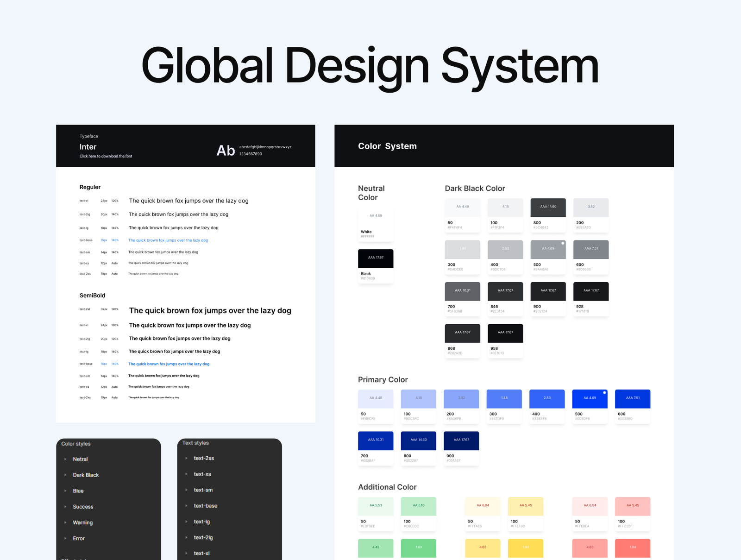This screenshot has width=741, height=560.
Task: Click the blue Regular text-base sample sentence
Action: (x=168, y=240)
